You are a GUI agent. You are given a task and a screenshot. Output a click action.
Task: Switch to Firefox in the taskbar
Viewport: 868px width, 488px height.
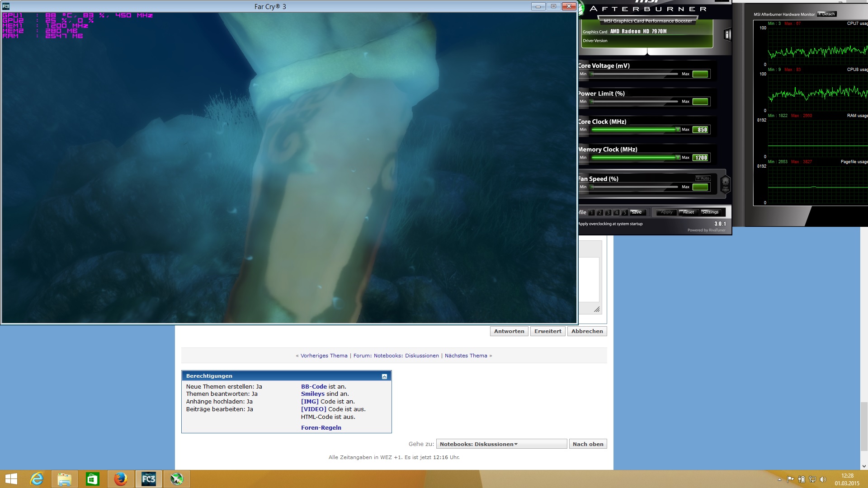(x=121, y=479)
